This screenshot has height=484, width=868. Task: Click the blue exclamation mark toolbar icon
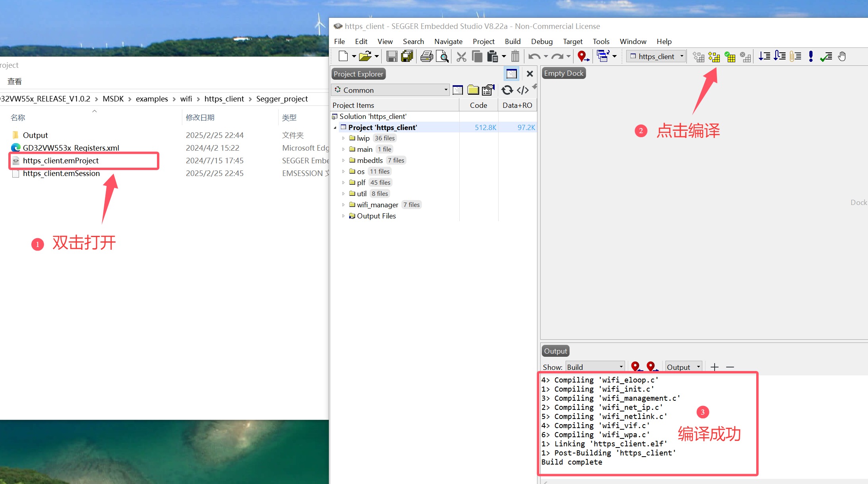pyautogui.click(x=811, y=57)
